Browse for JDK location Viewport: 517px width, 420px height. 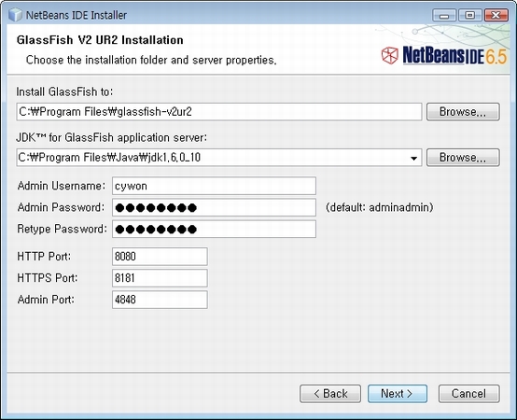tap(463, 158)
